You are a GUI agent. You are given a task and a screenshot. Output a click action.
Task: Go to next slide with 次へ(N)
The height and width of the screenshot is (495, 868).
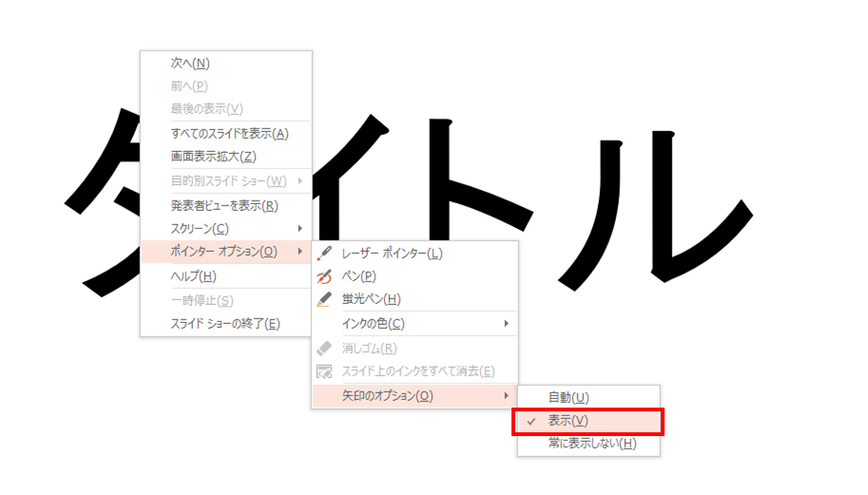click(x=226, y=63)
